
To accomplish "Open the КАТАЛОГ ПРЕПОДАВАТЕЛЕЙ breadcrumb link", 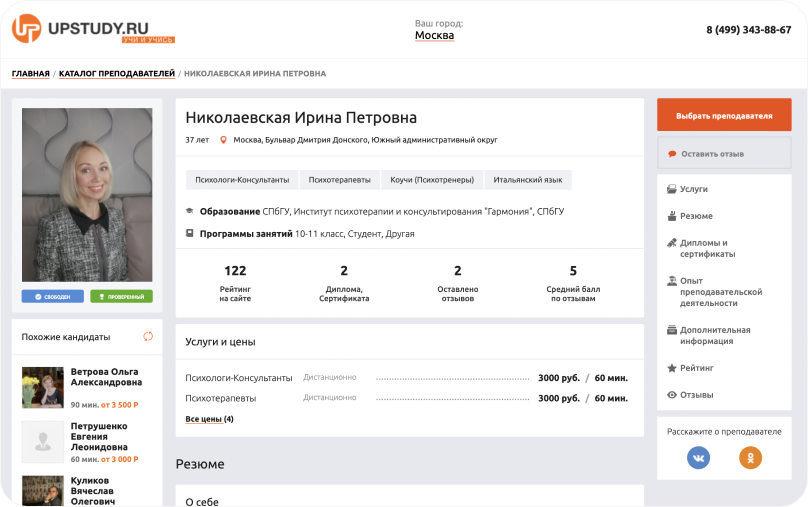I will pyautogui.click(x=117, y=74).
